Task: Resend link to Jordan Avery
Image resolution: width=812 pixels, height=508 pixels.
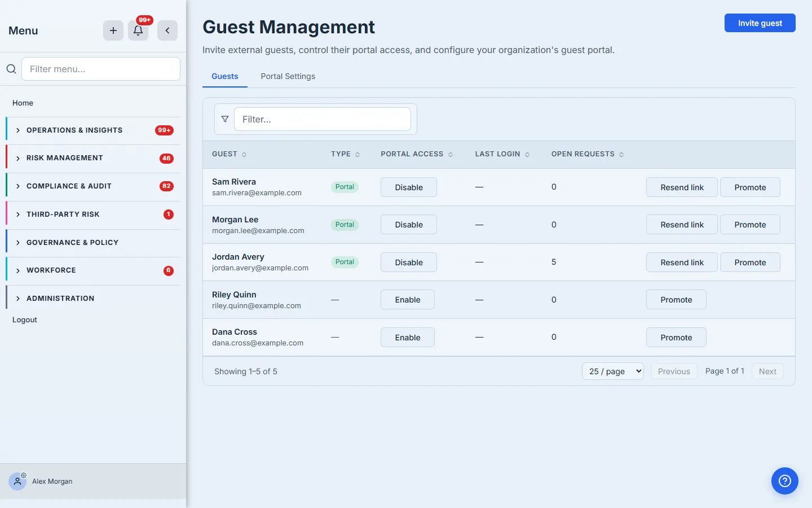Action: click(x=682, y=262)
